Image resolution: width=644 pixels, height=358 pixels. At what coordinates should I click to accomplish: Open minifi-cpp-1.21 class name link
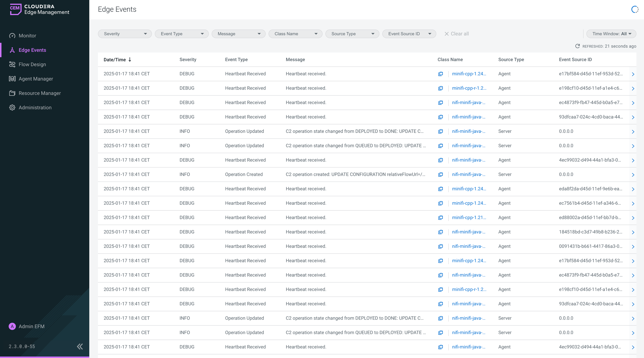(x=469, y=217)
